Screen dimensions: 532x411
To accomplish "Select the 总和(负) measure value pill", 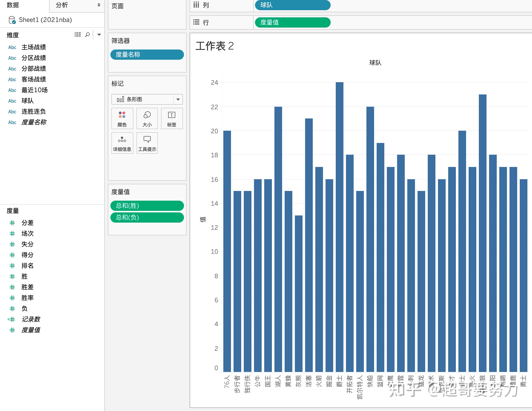I will point(147,217).
